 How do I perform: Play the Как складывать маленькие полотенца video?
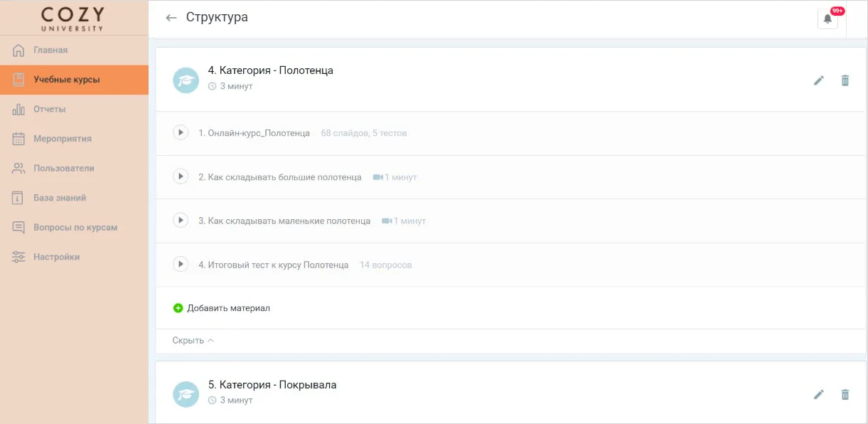(x=181, y=221)
